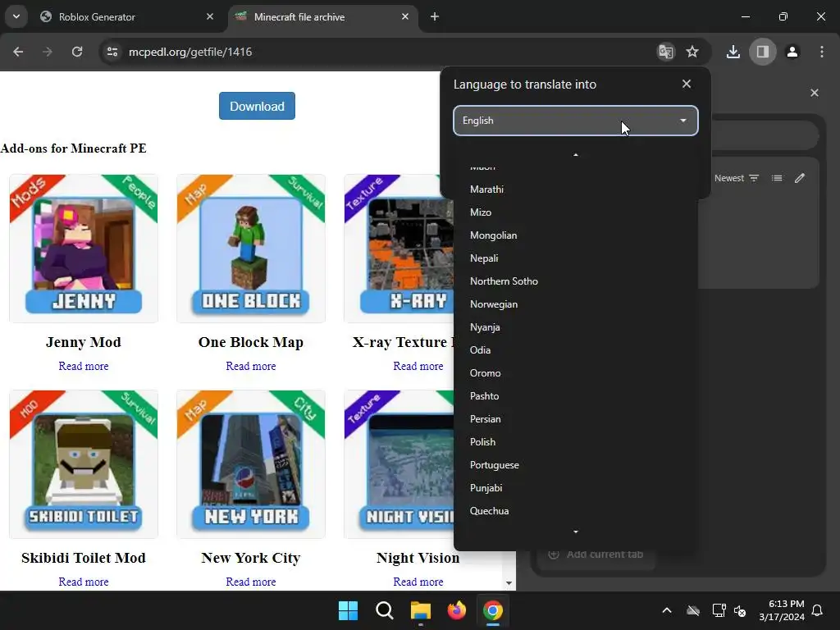
Task: Open the Chrome downloads icon
Action: [x=733, y=52]
